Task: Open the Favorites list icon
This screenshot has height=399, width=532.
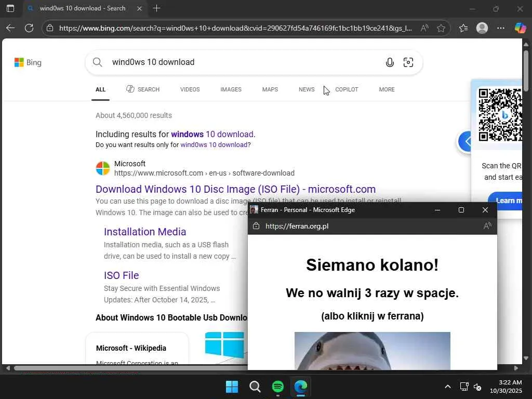Action: [463, 28]
